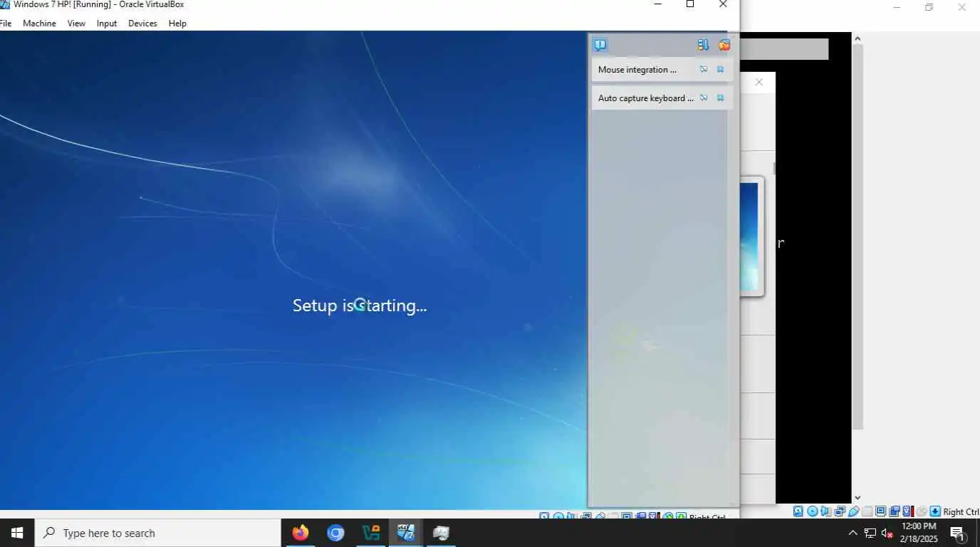Click the audio indicator in the rear window's status bar
980x547 pixels.
(x=825, y=511)
